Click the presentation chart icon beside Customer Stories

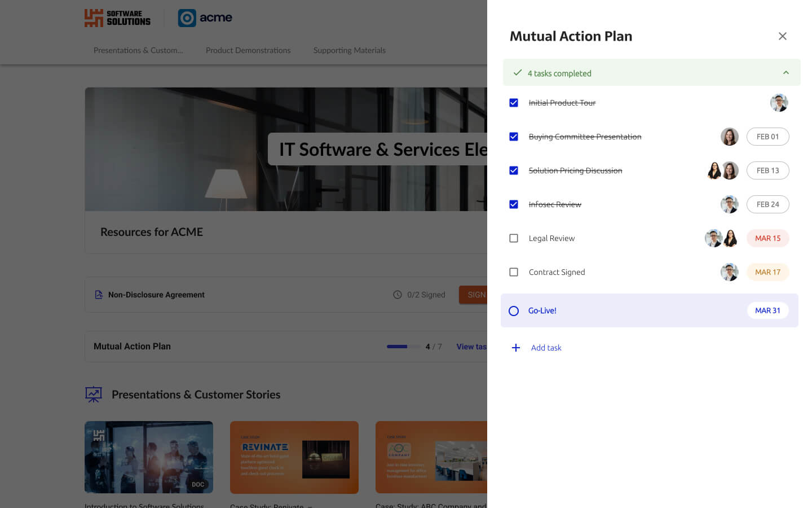(x=94, y=395)
